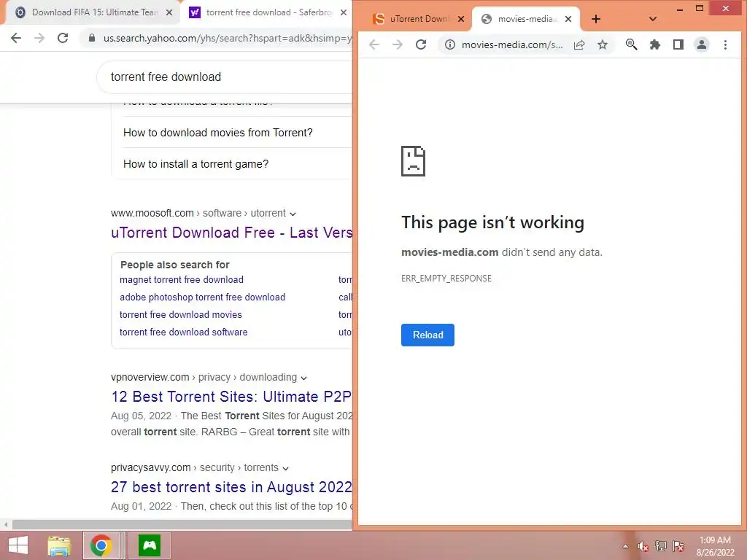Open the Action Center flag icon
747x560 pixels.
(x=678, y=546)
